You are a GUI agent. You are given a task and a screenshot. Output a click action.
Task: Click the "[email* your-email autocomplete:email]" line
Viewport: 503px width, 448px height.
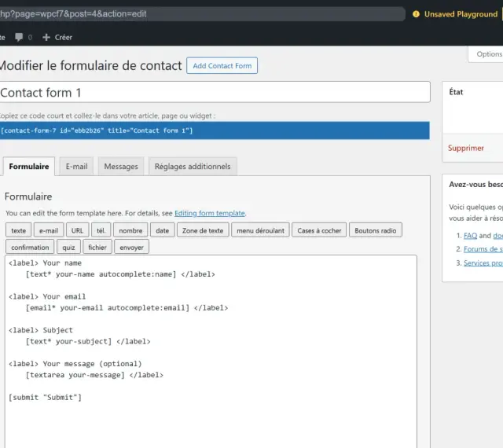[127, 308]
